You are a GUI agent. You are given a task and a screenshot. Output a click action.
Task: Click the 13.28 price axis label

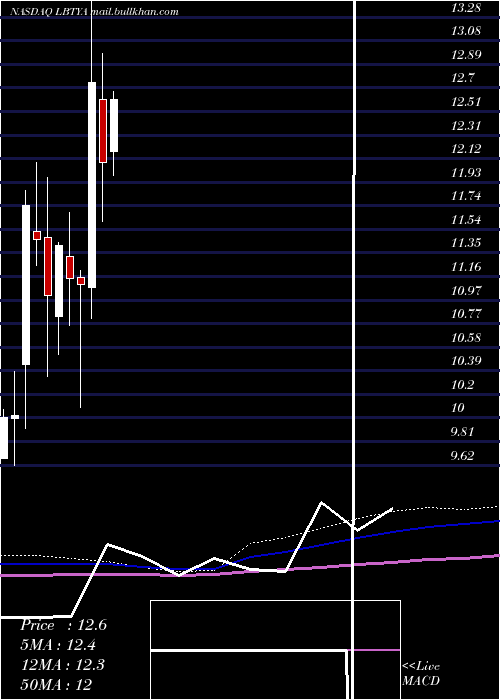coord(466,8)
